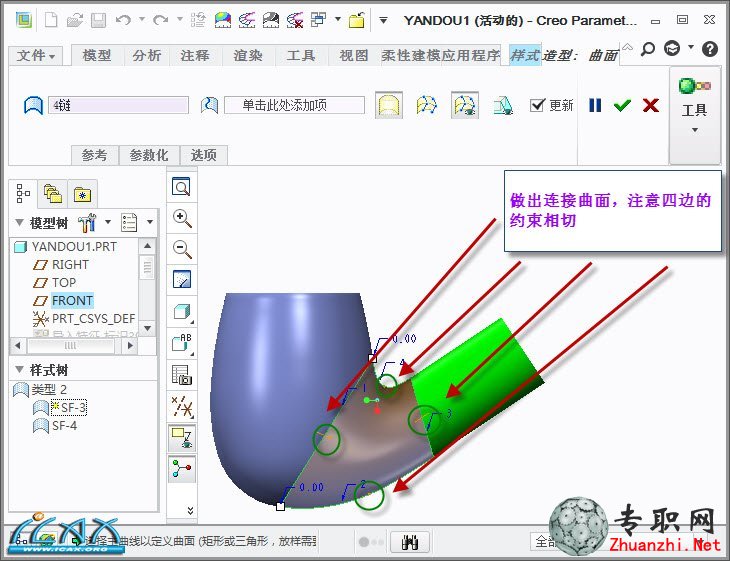Open the 文件 menu
The image size is (730, 561).
[x=35, y=56]
